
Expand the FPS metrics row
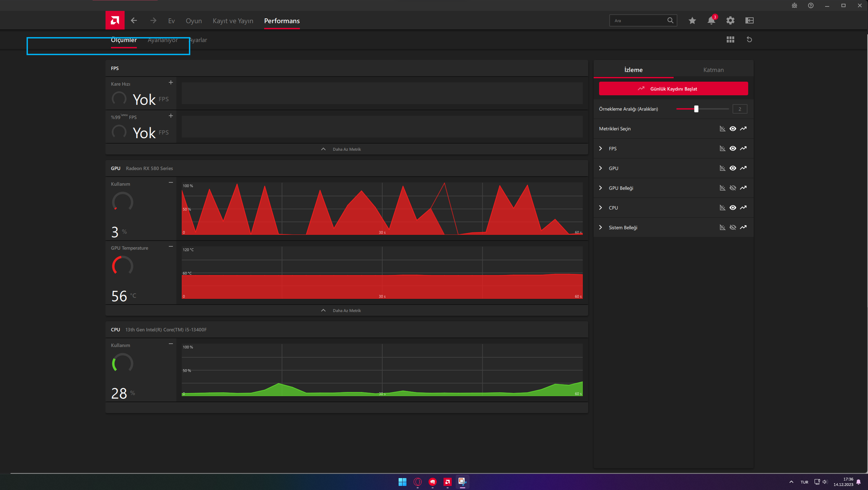pyautogui.click(x=601, y=148)
